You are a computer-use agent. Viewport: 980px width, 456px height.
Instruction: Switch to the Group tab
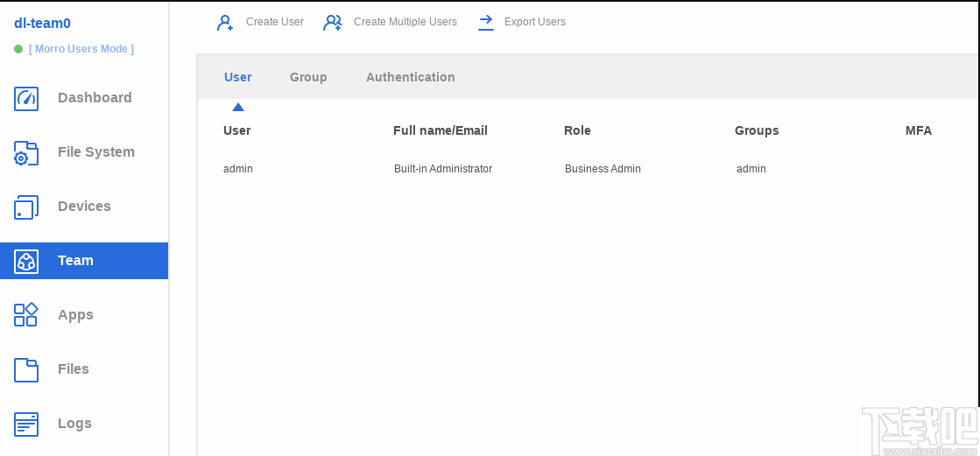pos(308,77)
